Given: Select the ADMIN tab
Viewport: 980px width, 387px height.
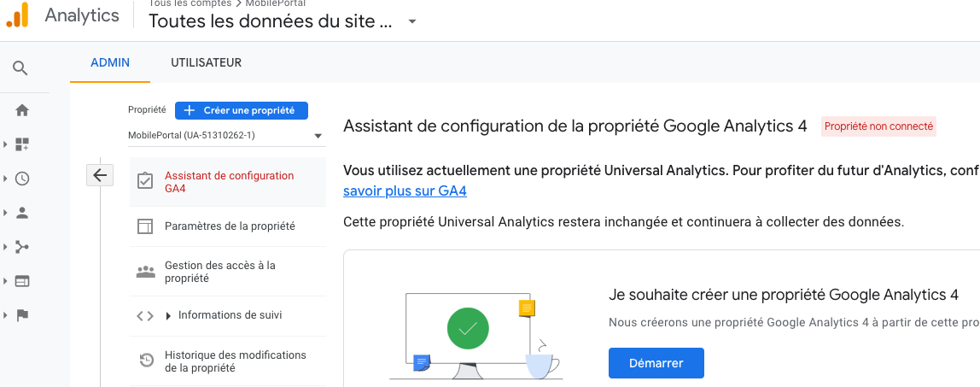Looking at the screenshot, I should tap(110, 62).
